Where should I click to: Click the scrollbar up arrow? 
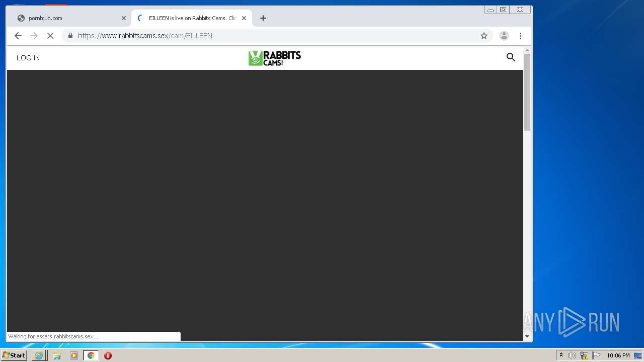527,50
